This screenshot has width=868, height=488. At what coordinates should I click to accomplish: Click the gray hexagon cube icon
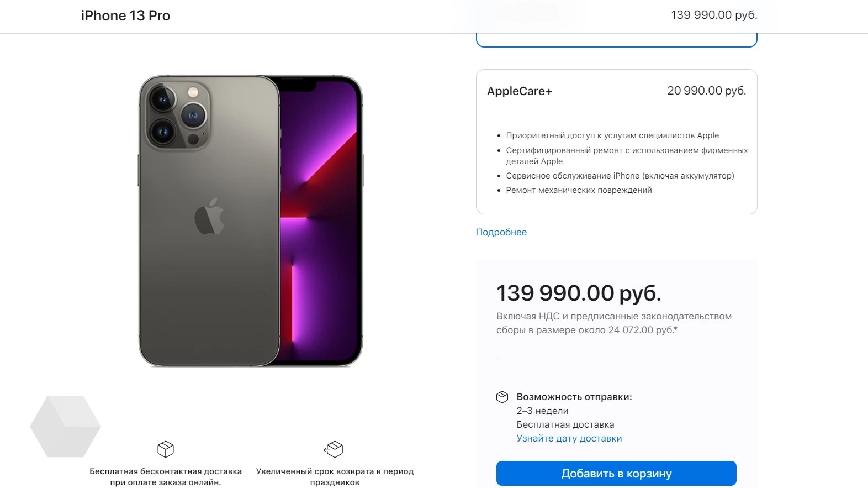coord(65,426)
